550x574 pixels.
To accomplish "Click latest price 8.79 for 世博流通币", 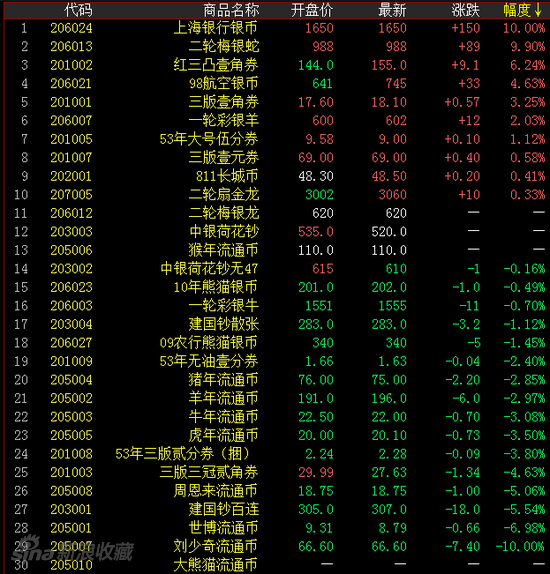I will (x=393, y=528).
